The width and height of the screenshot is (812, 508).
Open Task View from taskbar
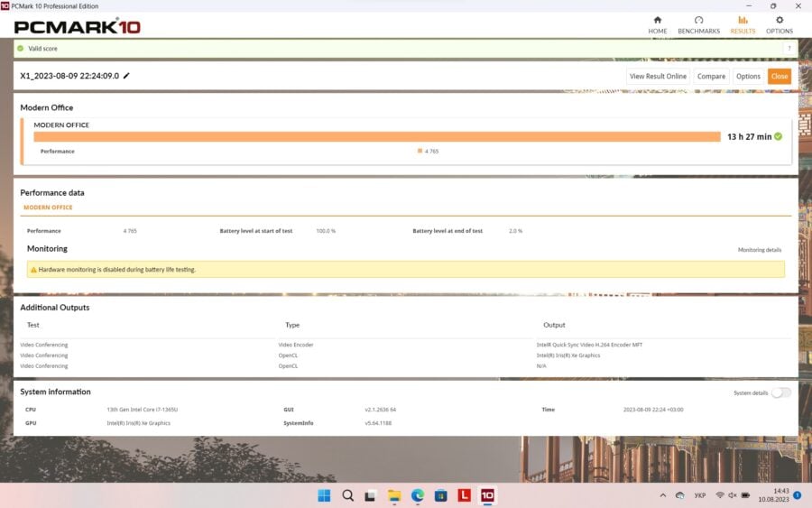(x=370, y=495)
